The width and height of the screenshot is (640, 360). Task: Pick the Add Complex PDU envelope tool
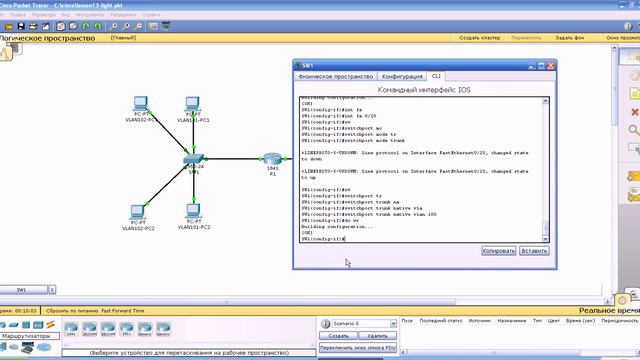point(633,195)
